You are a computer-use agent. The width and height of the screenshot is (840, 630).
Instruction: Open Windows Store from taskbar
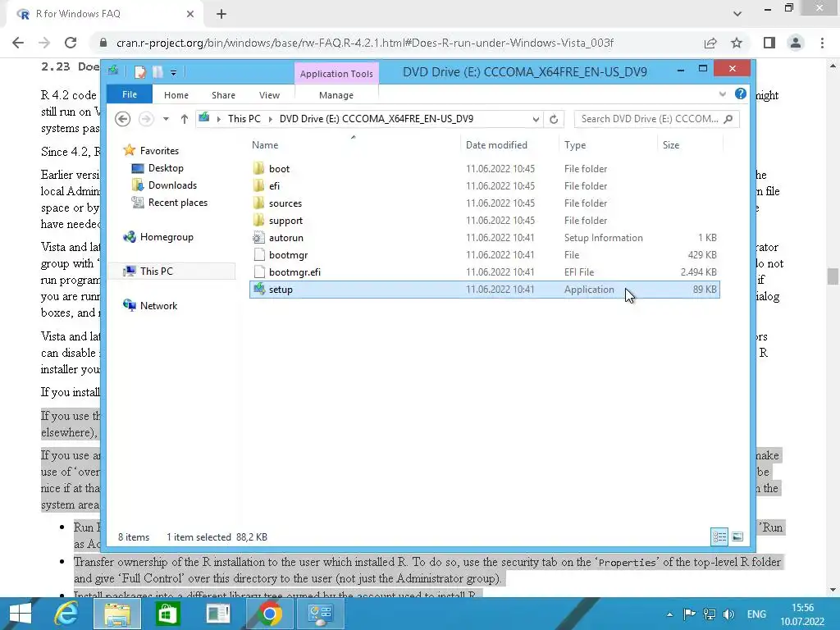coord(167,614)
